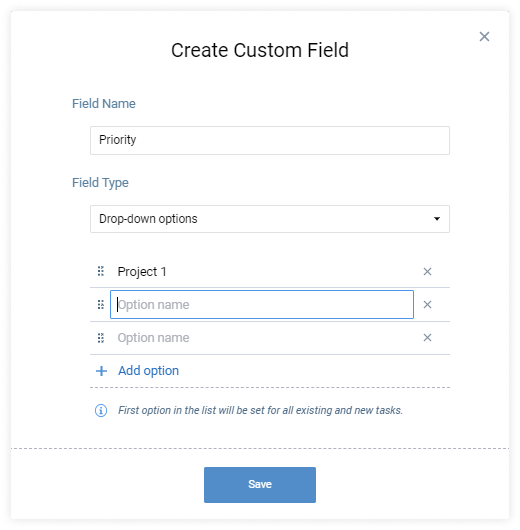Save the custom field

coord(260,485)
